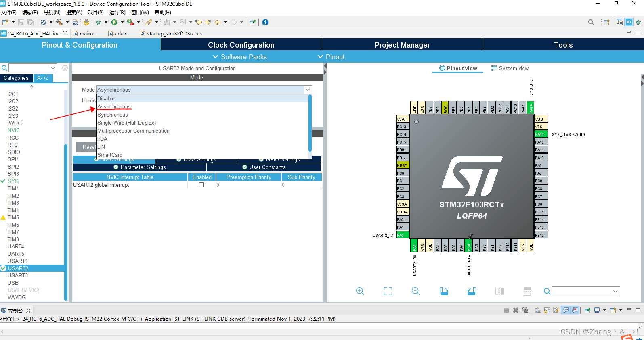644x340 pixels.
Task: Switch to System view
Action: [x=510, y=68]
